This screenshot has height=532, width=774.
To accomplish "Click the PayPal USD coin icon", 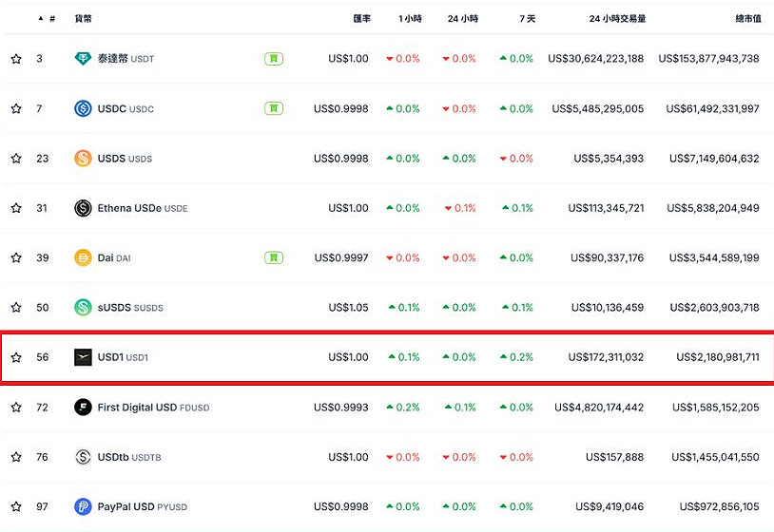I will pyautogui.click(x=84, y=506).
